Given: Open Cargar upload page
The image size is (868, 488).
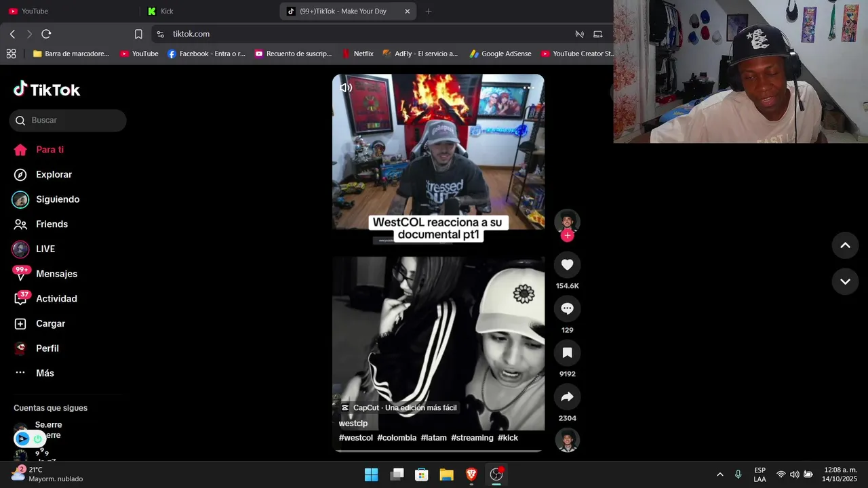Looking at the screenshot, I should click(x=39, y=324).
